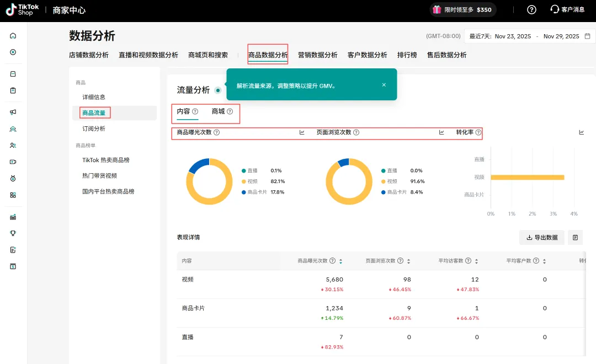The image size is (596, 364).
Task: Show trend chart for 商品曝光次数
Action: [302, 132]
